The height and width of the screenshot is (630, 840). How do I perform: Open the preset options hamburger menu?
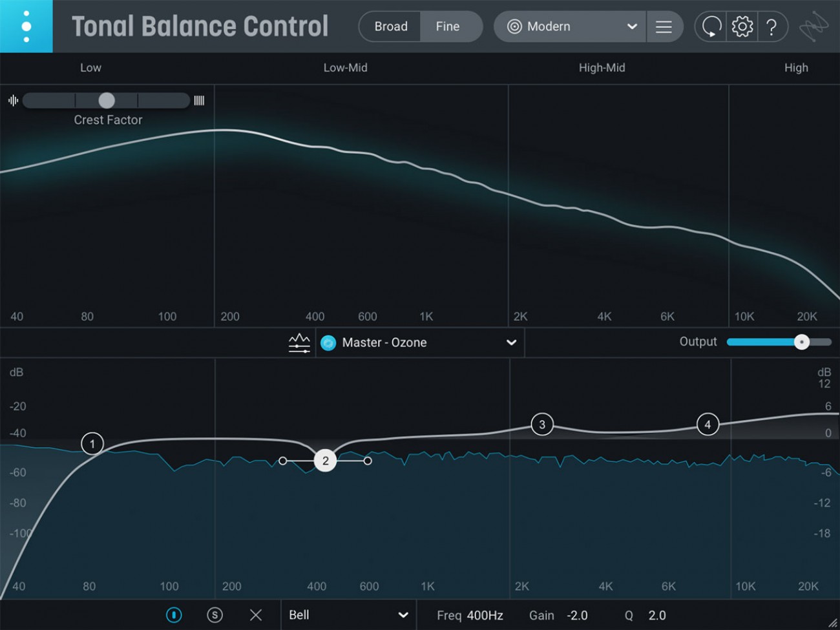tap(665, 26)
